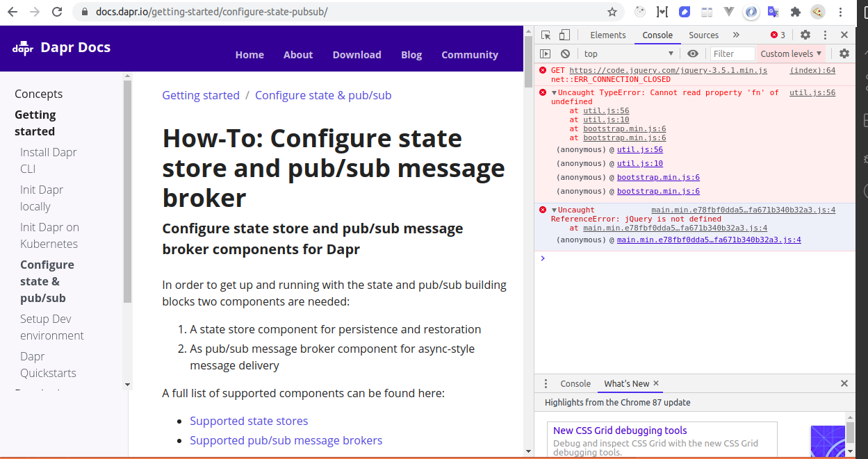
Task: Open the jquery-3.5.1.min.js URL link
Action: click(x=669, y=71)
